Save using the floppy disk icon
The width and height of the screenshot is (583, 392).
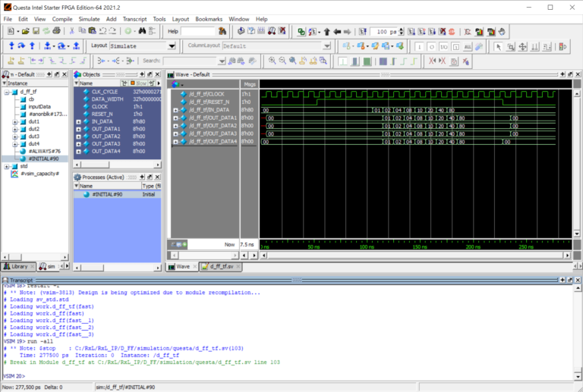tap(36, 32)
